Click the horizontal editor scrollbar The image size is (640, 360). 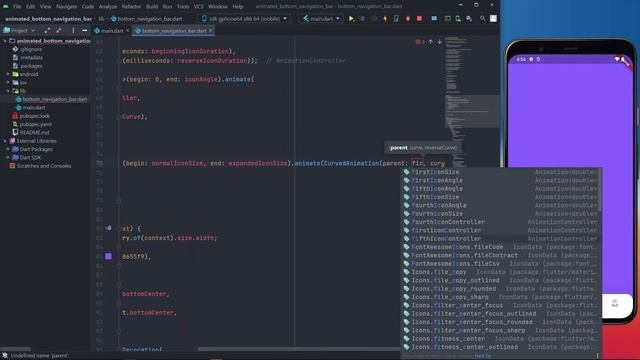(300, 349)
